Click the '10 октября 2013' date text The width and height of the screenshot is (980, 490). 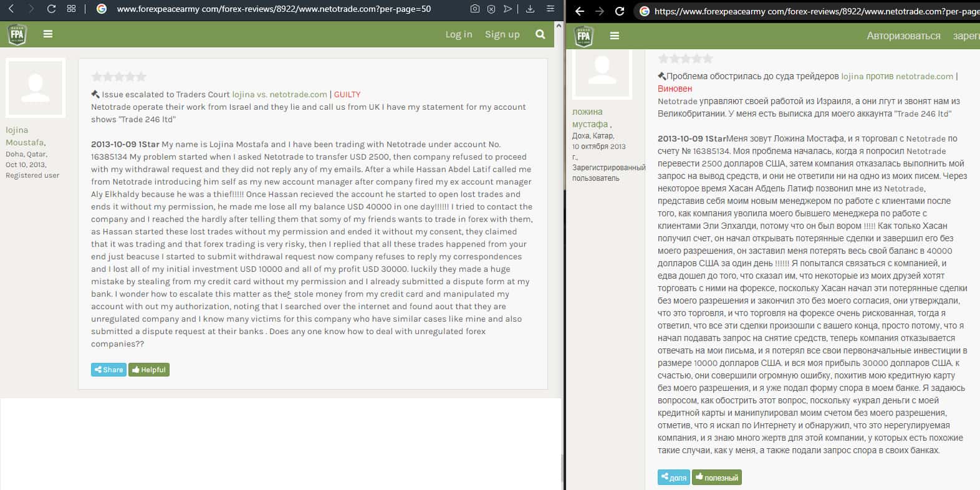(599, 147)
